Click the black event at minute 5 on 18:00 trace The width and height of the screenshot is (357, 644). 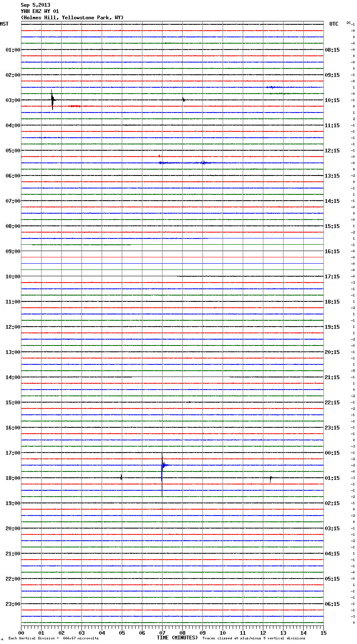point(121,477)
